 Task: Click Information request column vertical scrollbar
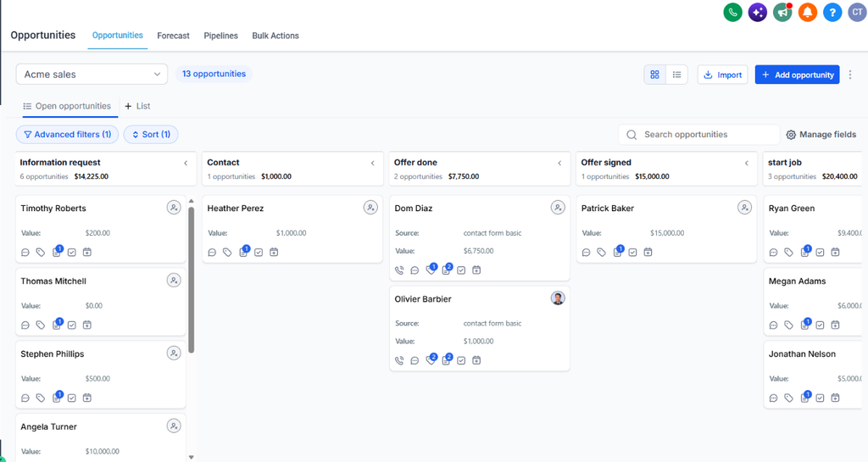(191, 280)
